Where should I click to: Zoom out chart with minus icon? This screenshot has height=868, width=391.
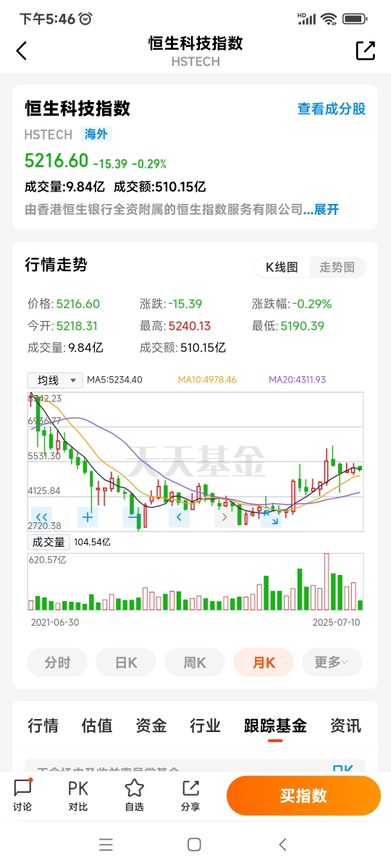pyautogui.click(x=133, y=517)
